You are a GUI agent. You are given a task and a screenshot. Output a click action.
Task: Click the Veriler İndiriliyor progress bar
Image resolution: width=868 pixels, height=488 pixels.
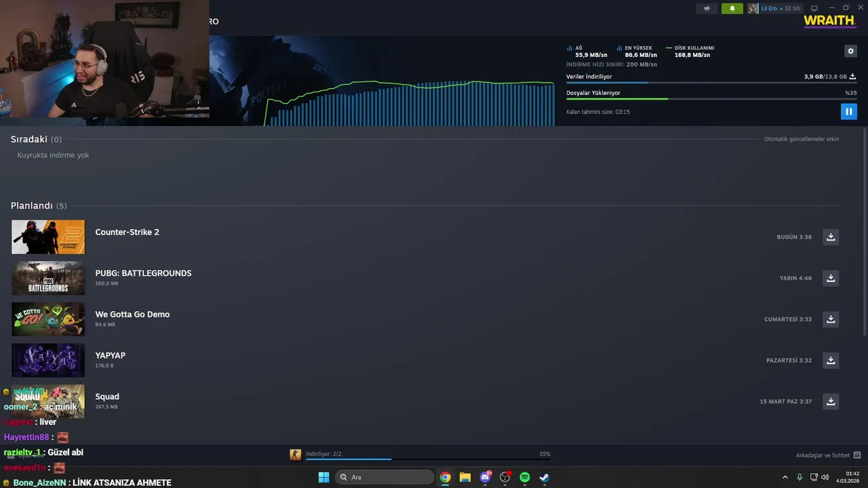[711, 83]
